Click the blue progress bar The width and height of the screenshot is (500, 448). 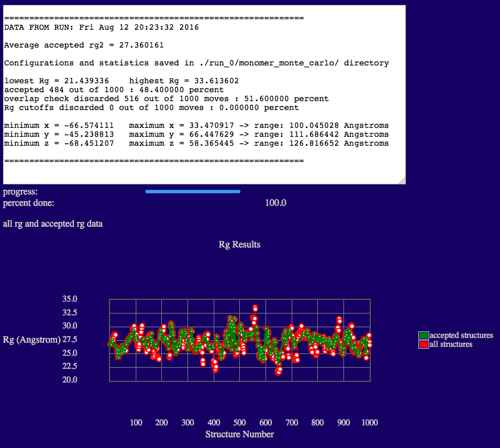pyautogui.click(x=193, y=192)
